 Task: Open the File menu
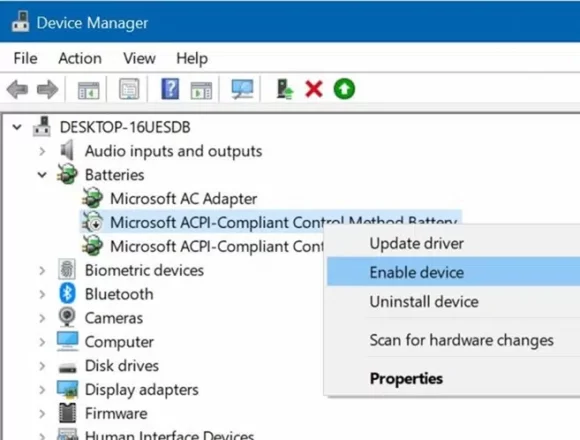[x=25, y=58]
